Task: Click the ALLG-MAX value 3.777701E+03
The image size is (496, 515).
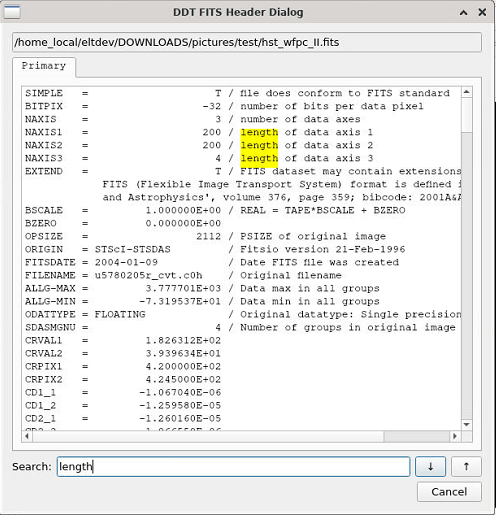Action: (x=183, y=288)
